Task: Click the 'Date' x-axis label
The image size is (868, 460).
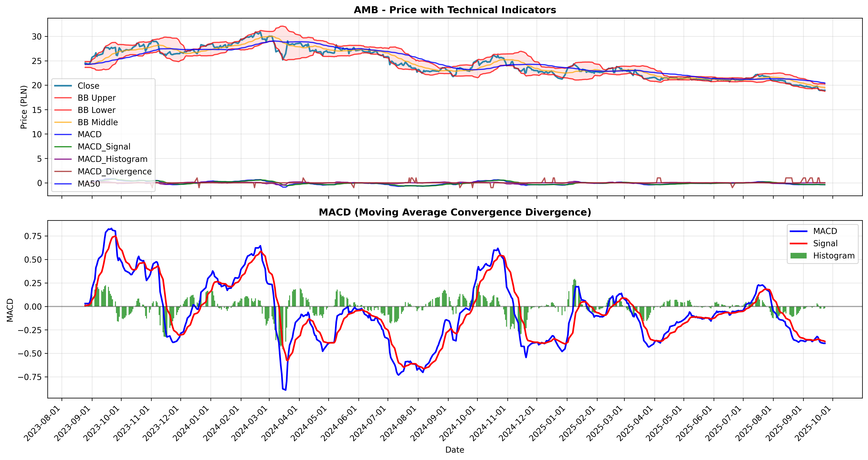Action: (x=455, y=450)
